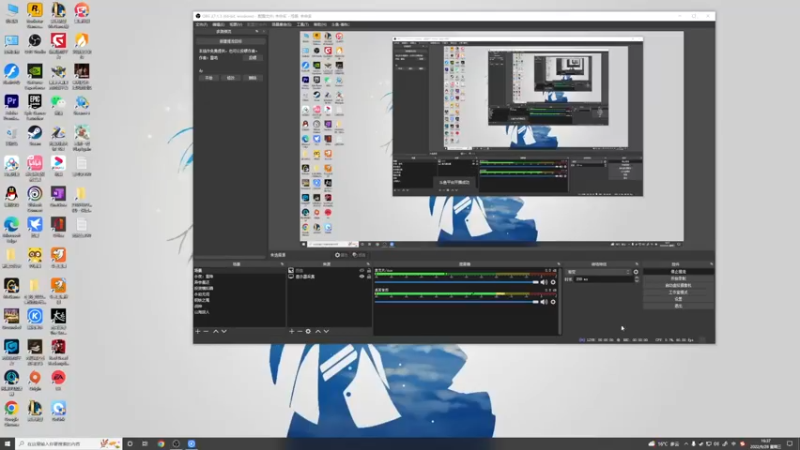Toggle visibility eye of the first source
Screen dimensions: 800x450
pos(362,270)
